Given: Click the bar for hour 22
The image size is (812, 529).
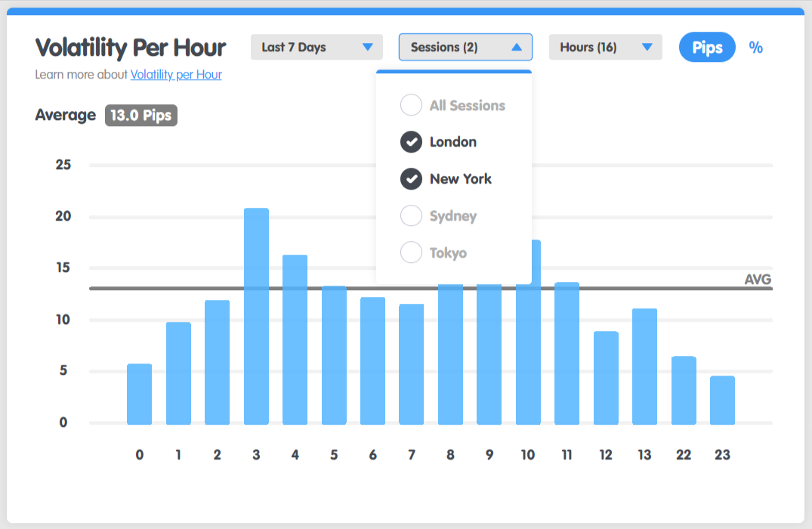Looking at the screenshot, I should (x=684, y=390).
